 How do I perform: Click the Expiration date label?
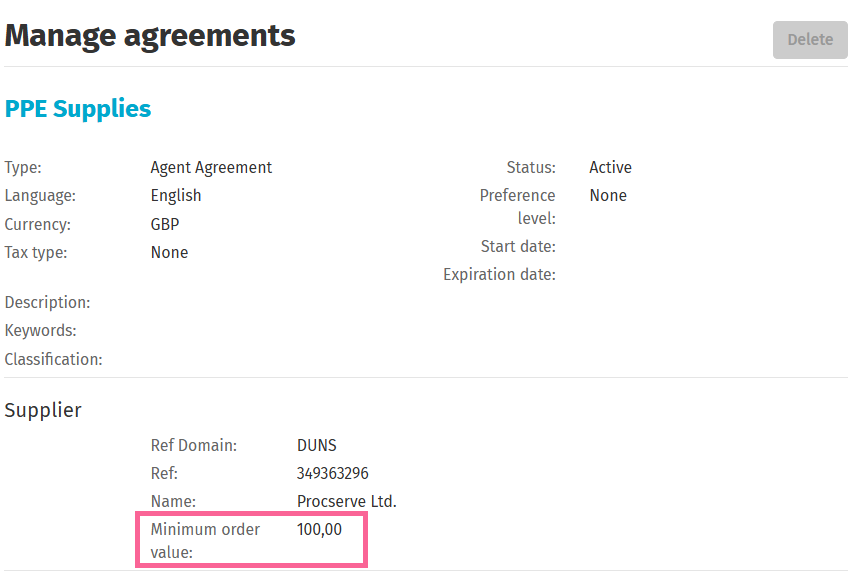pyautogui.click(x=499, y=275)
